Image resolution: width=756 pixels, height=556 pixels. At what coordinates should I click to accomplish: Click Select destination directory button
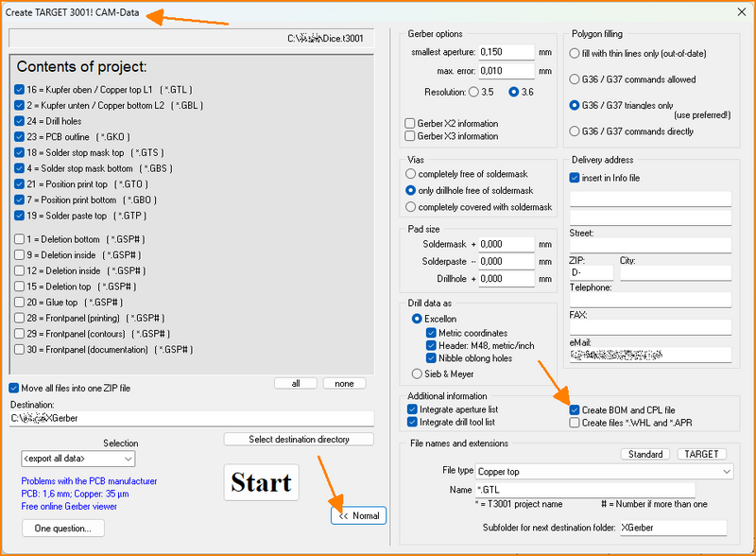[299, 440]
